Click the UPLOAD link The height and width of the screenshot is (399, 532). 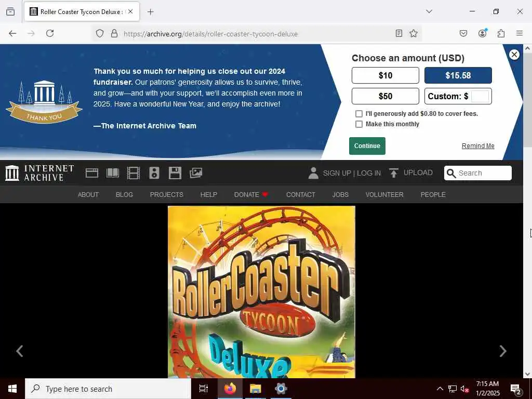(418, 172)
